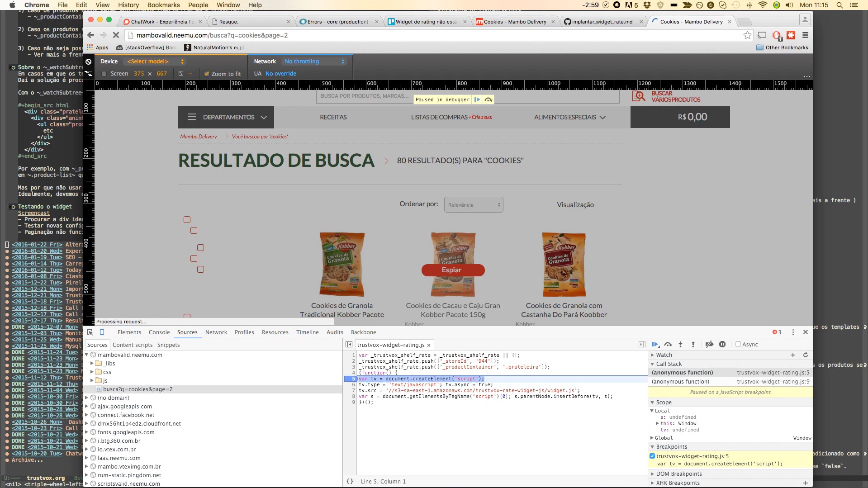
Task: Open the Network panel tab
Action: [x=216, y=332]
